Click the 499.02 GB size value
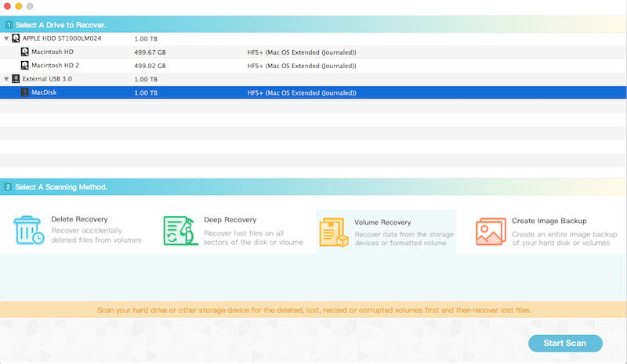This screenshot has height=364, width=627. pyautogui.click(x=150, y=66)
